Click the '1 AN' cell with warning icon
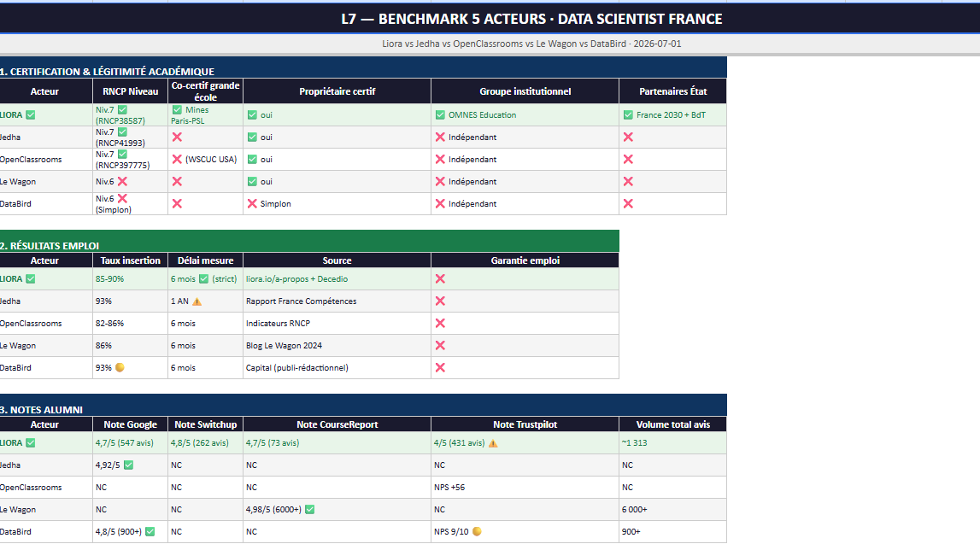 205,301
